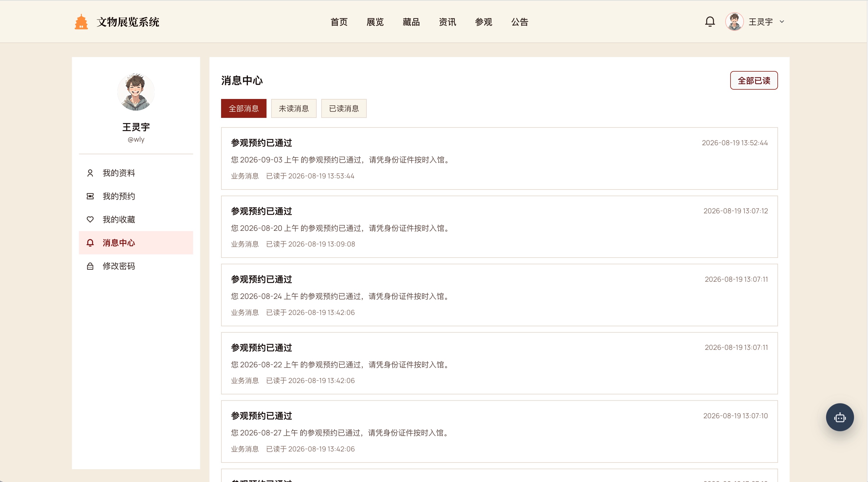Click the bell icon beside 消息中心
The width and height of the screenshot is (868, 482).
[90, 243]
